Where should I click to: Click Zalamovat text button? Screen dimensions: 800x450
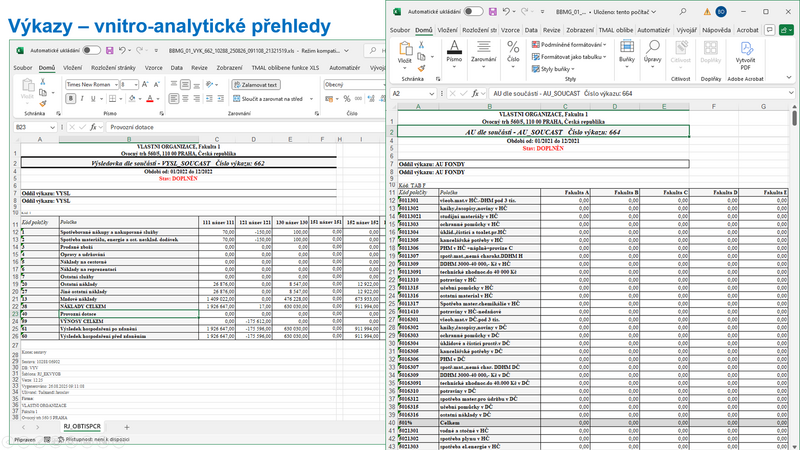pyautogui.click(x=256, y=85)
